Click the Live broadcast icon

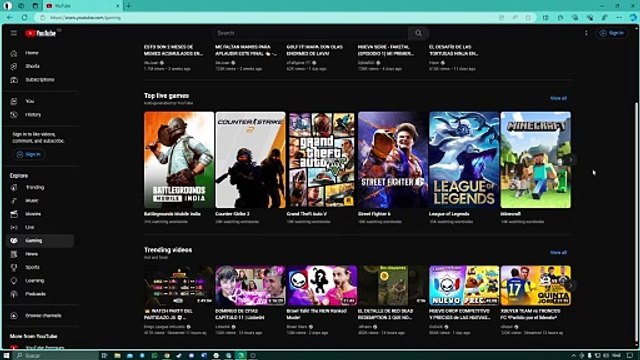pyautogui.click(x=14, y=227)
